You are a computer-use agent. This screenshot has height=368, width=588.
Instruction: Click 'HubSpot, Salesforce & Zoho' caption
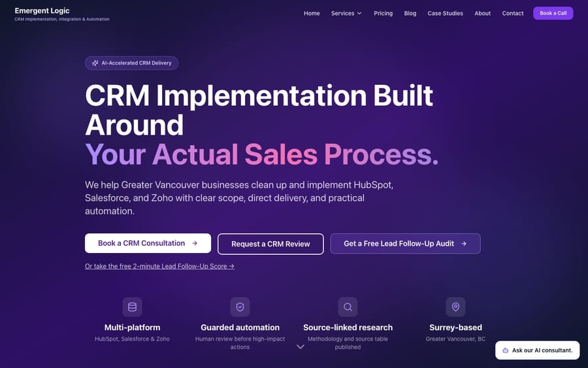[133, 339]
